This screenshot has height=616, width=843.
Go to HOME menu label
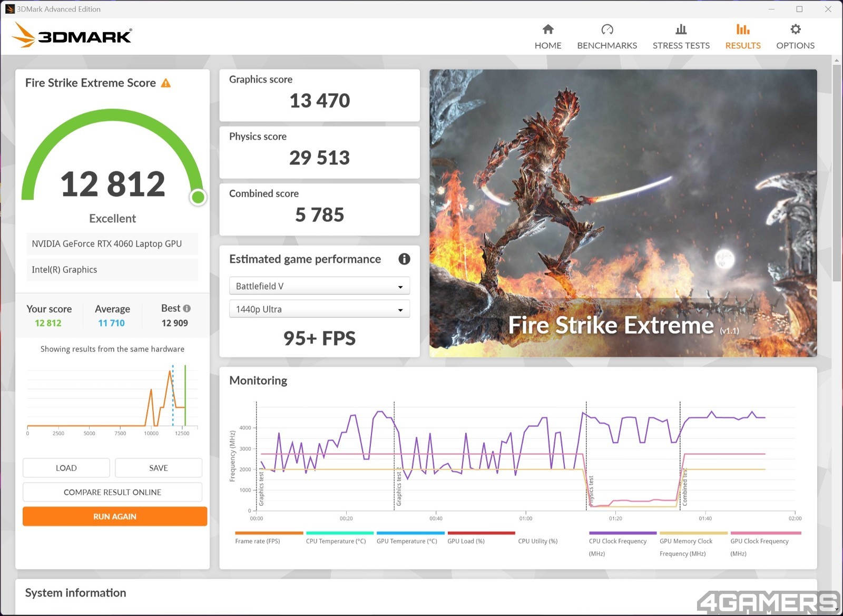pyautogui.click(x=548, y=45)
